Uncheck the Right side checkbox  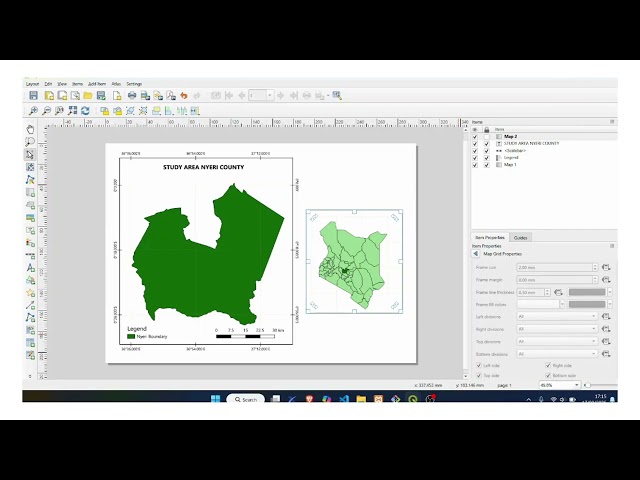(548, 365)
